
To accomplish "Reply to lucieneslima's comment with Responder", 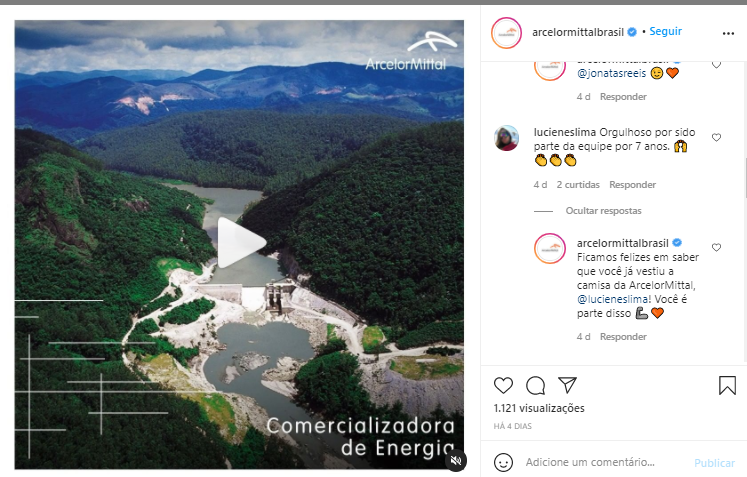I will tap(632, 184).
